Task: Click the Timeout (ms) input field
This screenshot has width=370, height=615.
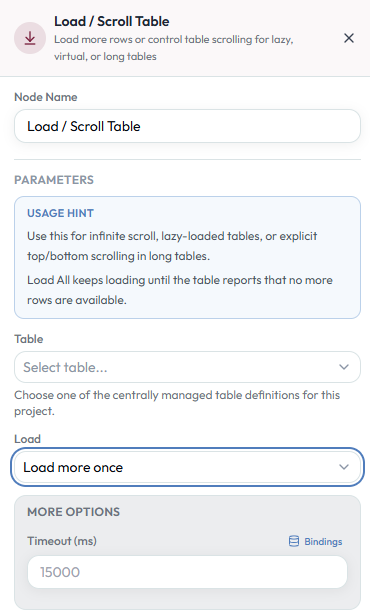Action: (187, 572)
